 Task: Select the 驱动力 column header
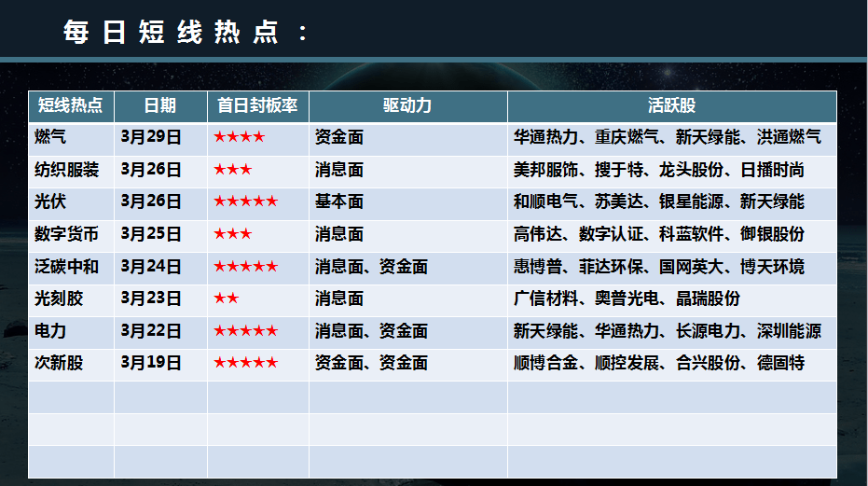pos(408,105)
